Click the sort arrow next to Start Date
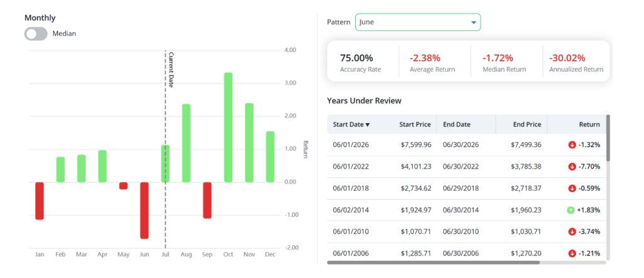Image resolution: width=644 pixels, height=278 pixels. pos(367,125)
